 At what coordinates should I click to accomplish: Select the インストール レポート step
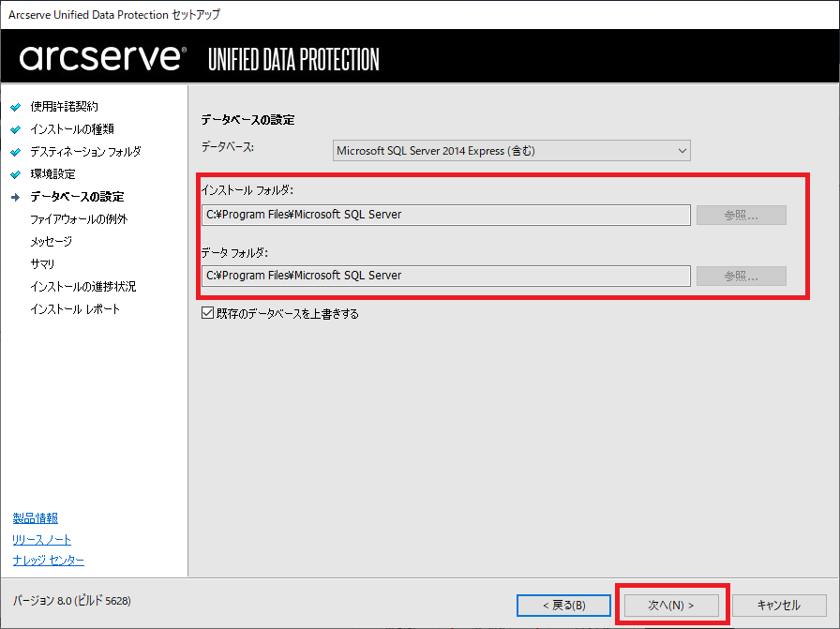75,309
